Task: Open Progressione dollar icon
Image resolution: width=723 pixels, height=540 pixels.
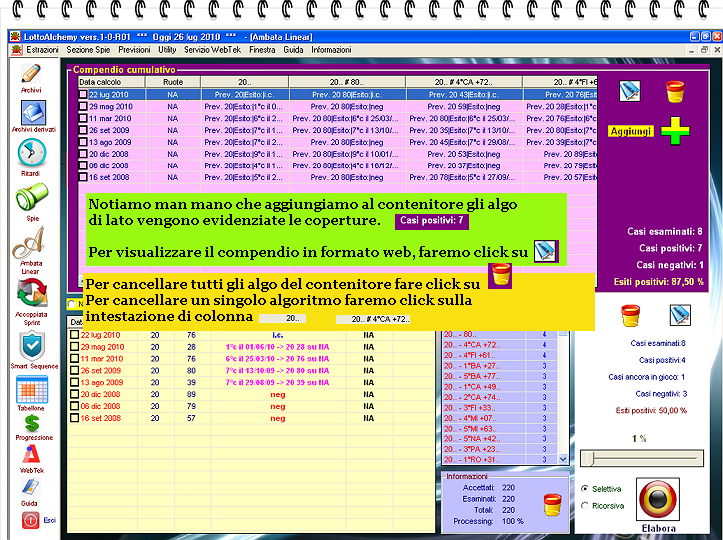Action: tap(32, 423)
